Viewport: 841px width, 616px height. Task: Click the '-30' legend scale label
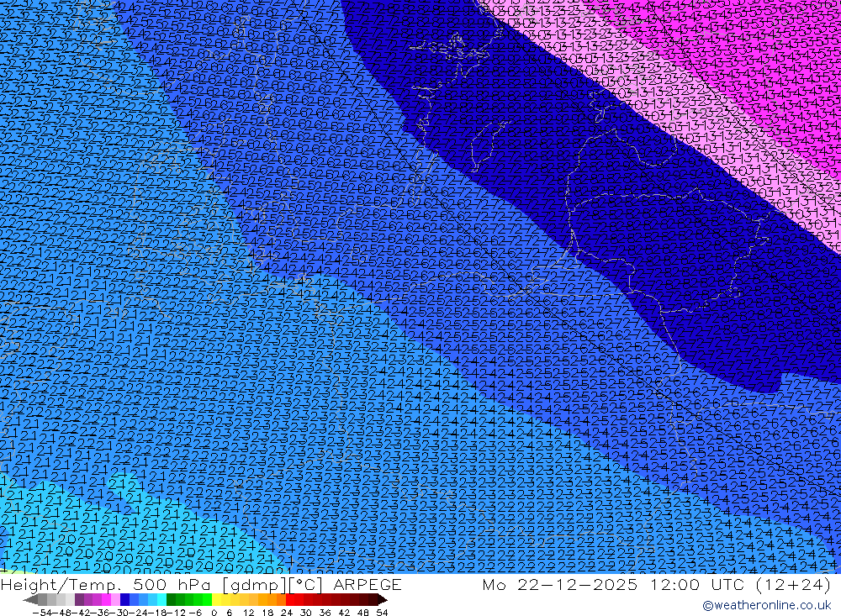(x=119, y=613)
